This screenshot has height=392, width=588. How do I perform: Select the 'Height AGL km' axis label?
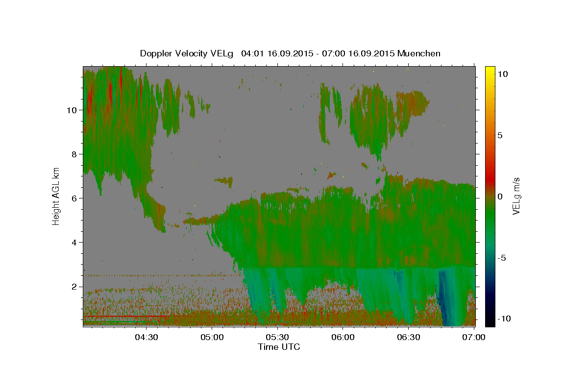(56, 196)
